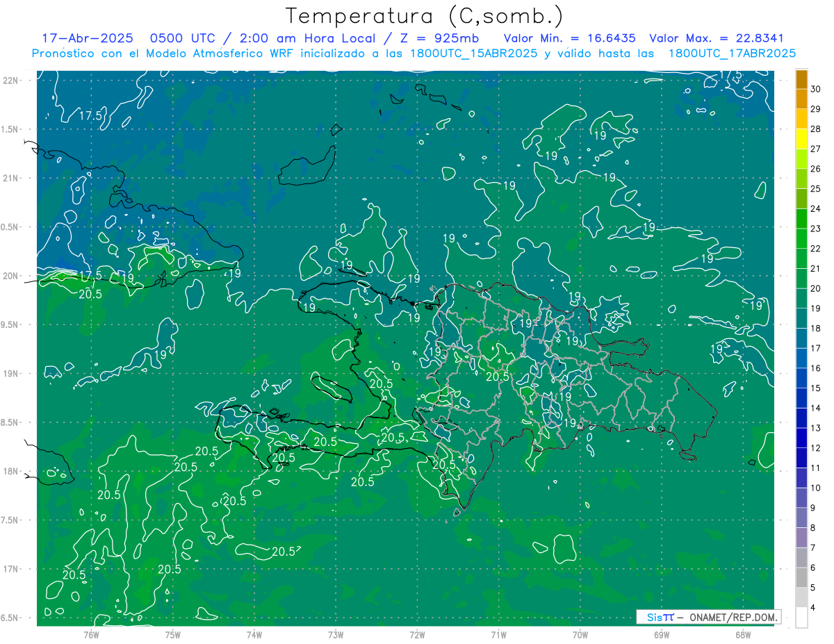Screen dimensions: 834x644
Task: Click the 71W longitude label
Action: pos(498,634)
